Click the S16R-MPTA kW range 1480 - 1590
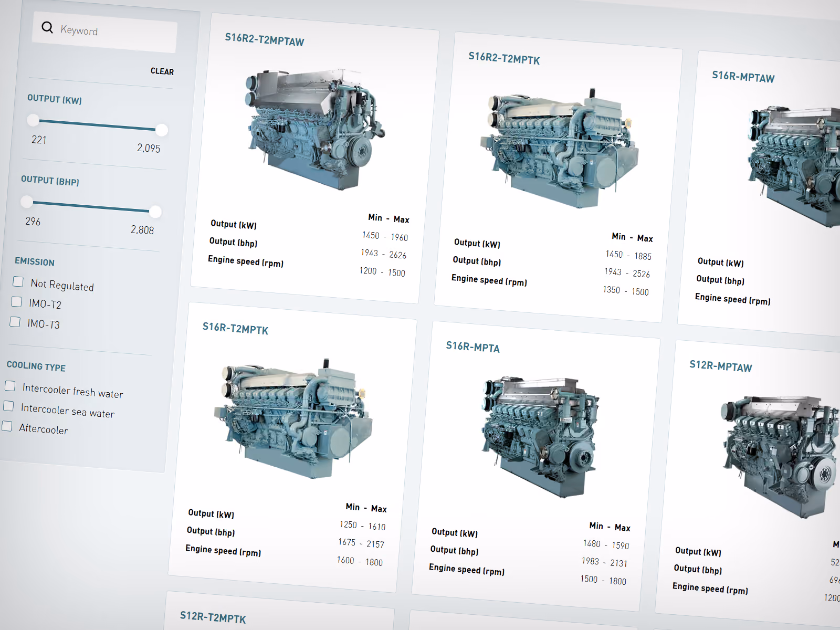Viewport: 840px width, 630px height. [x=606, y=544]
